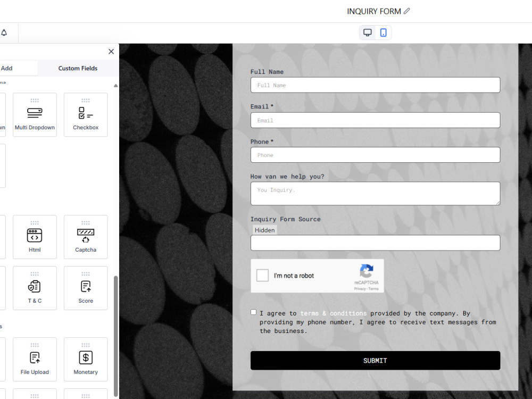The image size is (532, 399).
Task: Click the SUBMIT button
Action: (x=375, y=360)
